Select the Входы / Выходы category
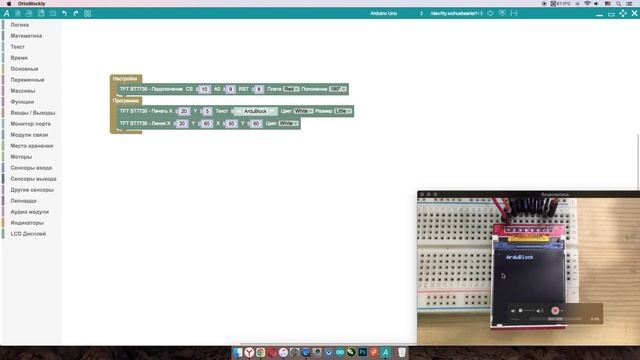640x360 pixels. 33,113
